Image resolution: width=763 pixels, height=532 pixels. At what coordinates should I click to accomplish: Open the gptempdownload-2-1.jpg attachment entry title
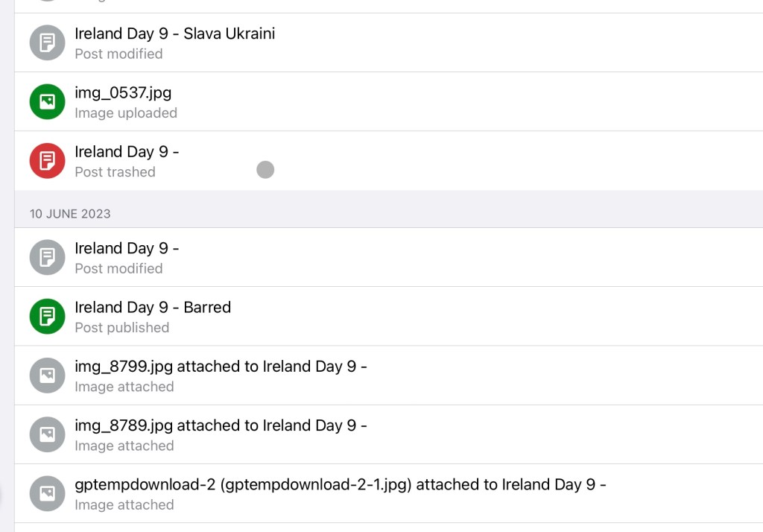340,484
